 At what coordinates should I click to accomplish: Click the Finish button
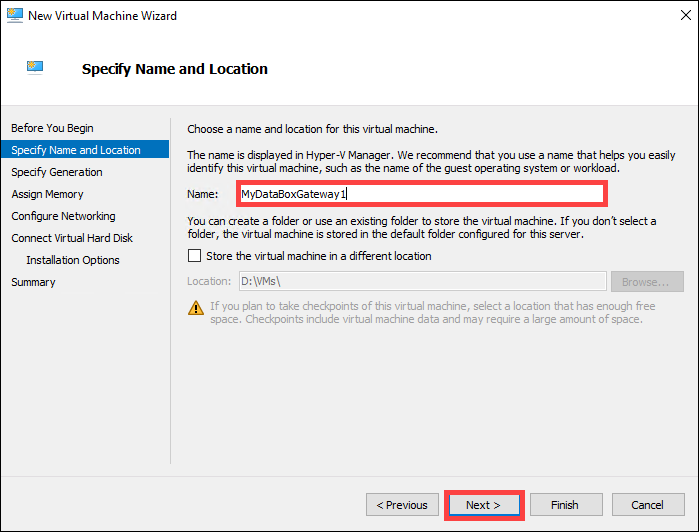[566, 505]
